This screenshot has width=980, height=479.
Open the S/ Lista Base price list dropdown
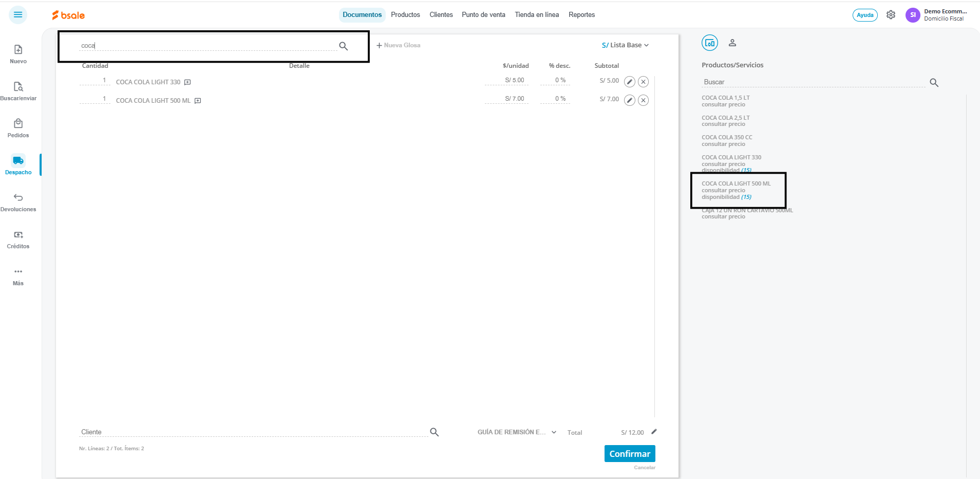[625, 45]
